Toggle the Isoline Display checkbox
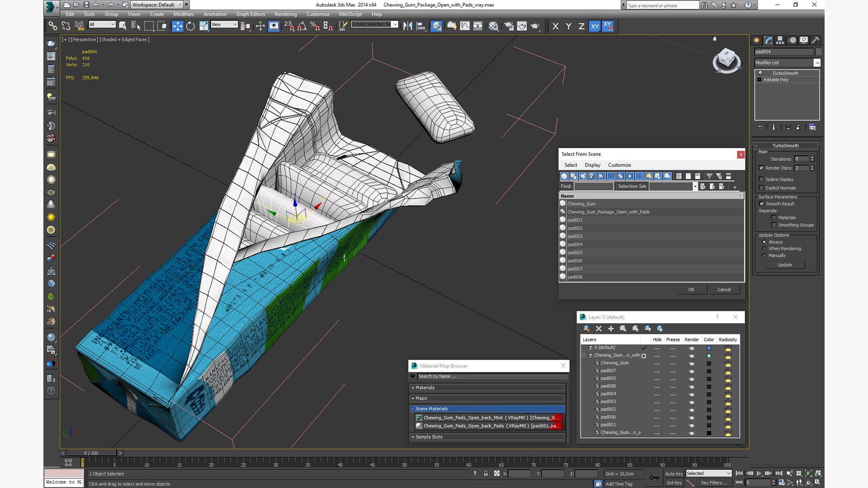The width and height of the screenshot is (868, 488). click(761, 179)
